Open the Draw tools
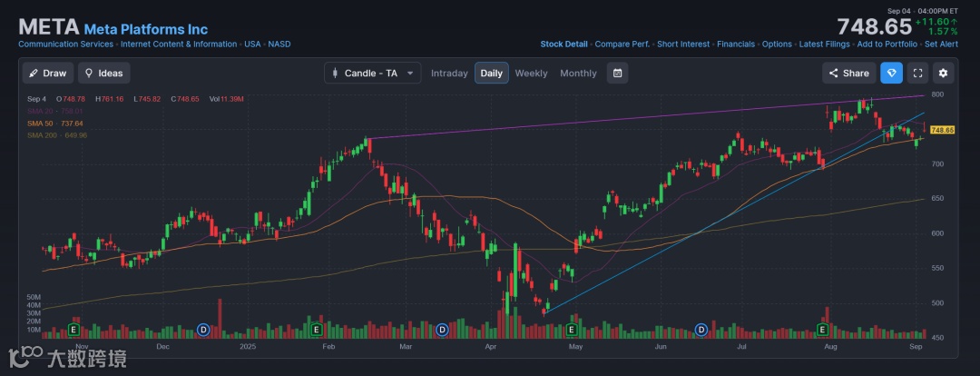 (x=48, y=74)
